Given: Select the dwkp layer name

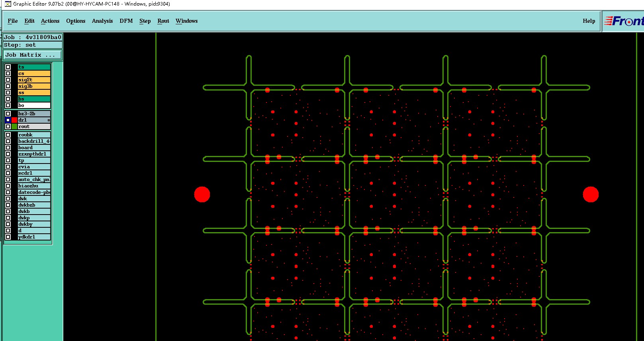Looking at the screenshot, I should (34, 218).
